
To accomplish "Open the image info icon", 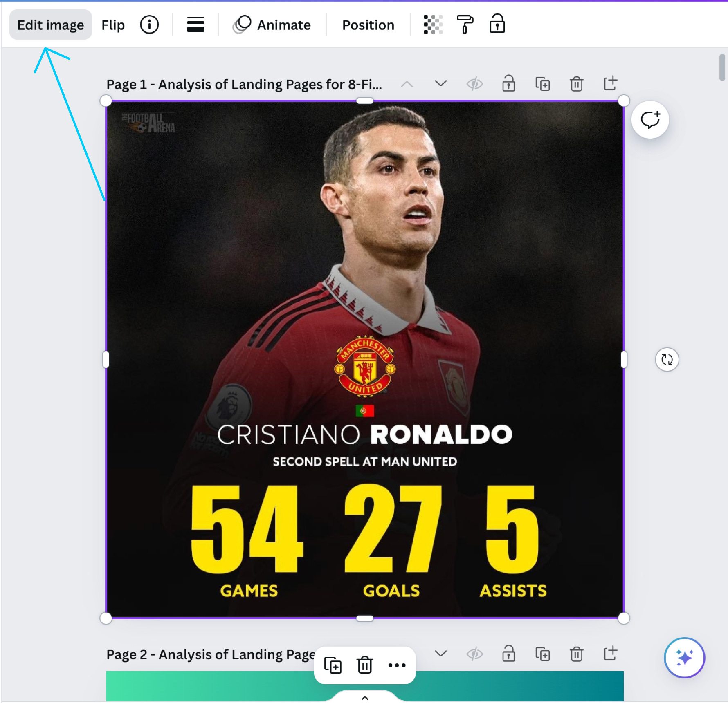I will [149, 25].
